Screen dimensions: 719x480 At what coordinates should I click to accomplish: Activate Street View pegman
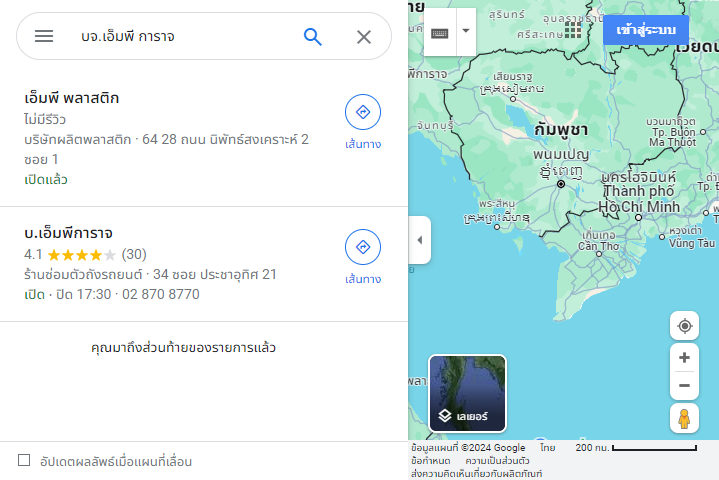(684, 419)
